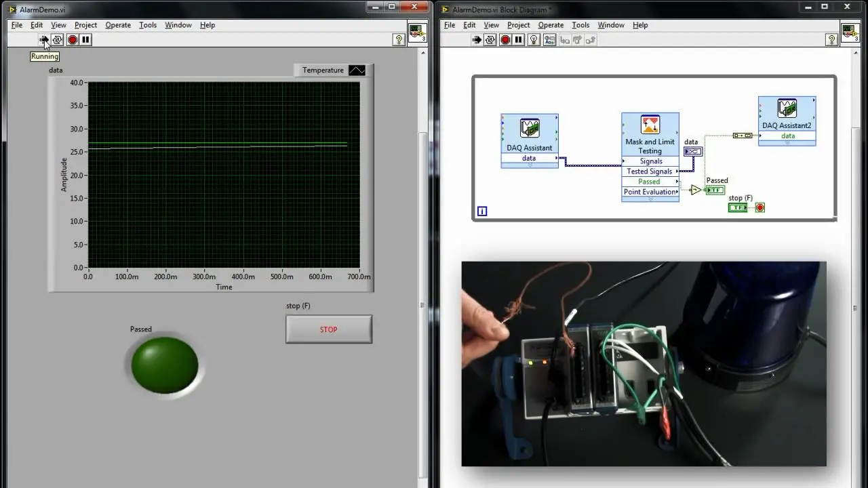Click the data output of DAQ Assistant

[x=530, y=158]
